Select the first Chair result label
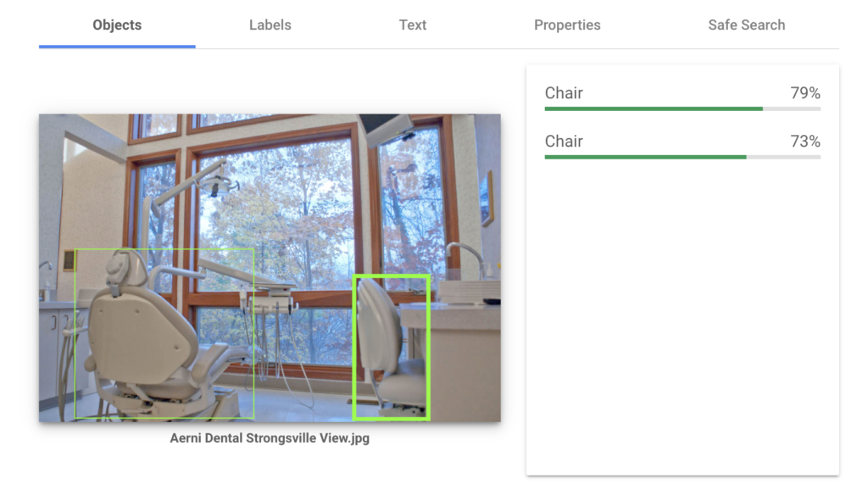Image resolution: width=868 pixels, height=501 pixels. [564, 93]
